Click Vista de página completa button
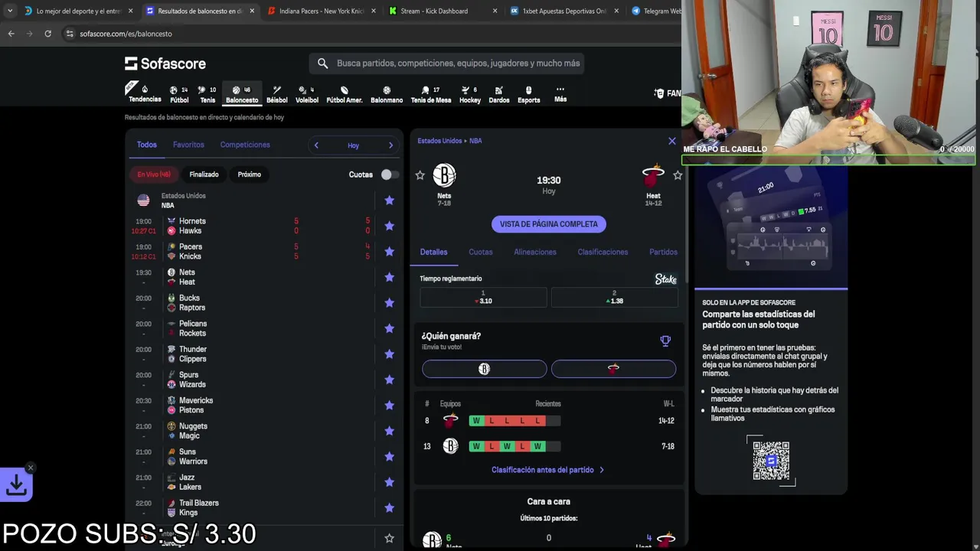 (549, 224)
